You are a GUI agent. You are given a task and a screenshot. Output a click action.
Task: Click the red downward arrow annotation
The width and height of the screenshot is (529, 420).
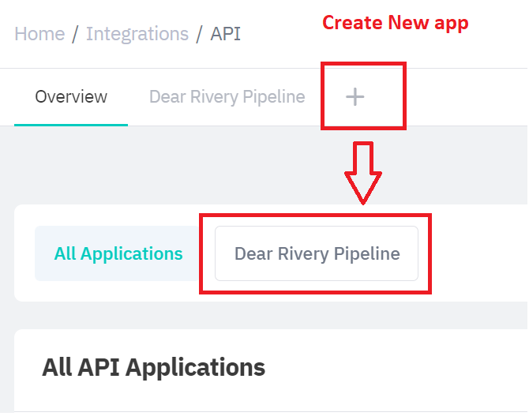pos(362,171)
